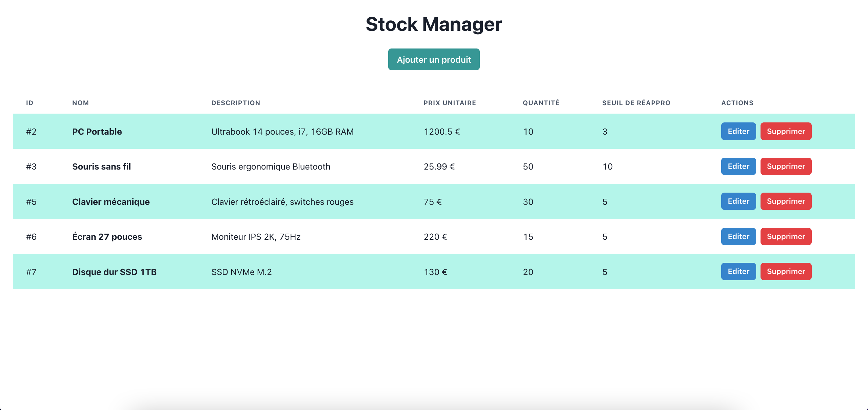Click the 130 € price cell
868x410 pixels.
click(435, 272)
